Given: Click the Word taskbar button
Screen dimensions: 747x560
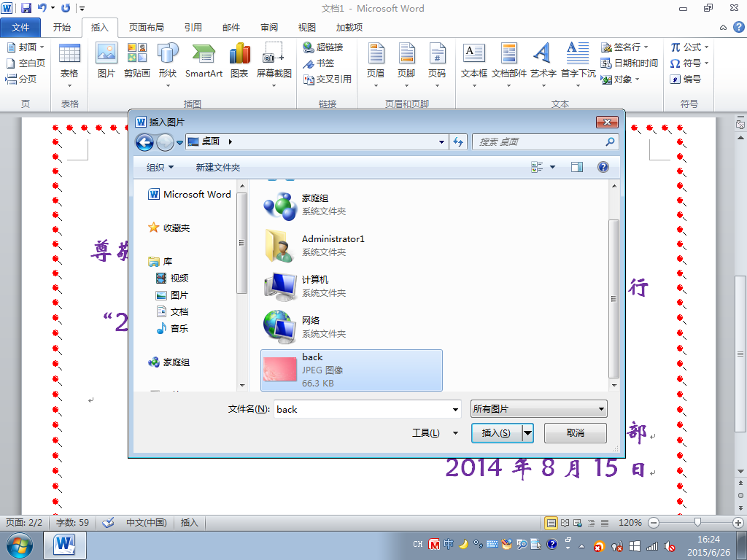Looking at the screenshot, I should (65, 545).
